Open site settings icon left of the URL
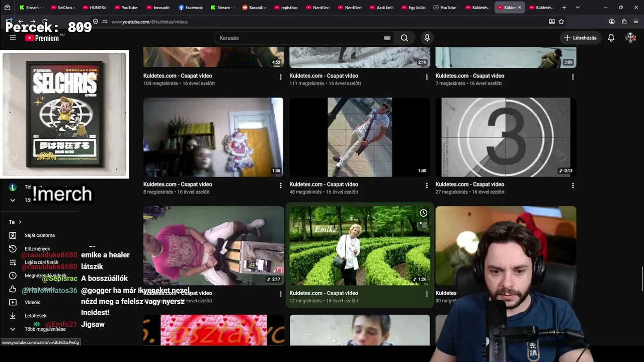This screenshot has width=644, height=362. click(105, 22)
